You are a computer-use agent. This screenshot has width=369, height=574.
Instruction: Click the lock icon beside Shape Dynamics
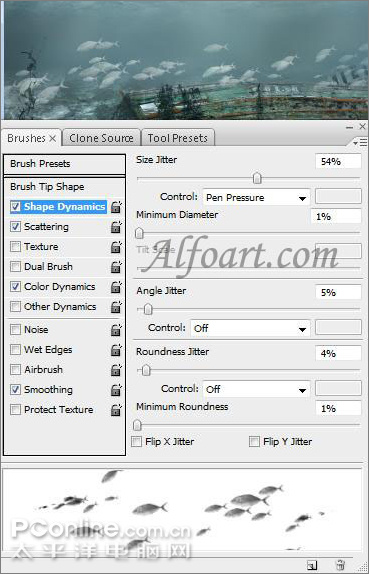[116, 207]
